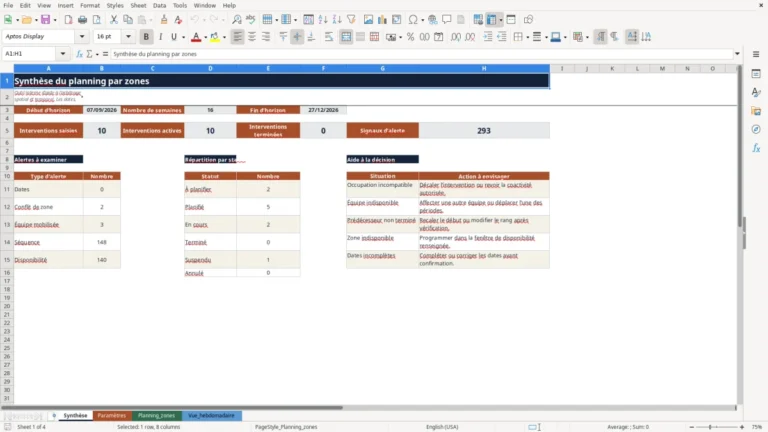Click the zoom in plus button
The width and height of the screenshot is (768, 432).
pyautogui.click(x=742, y=427)
